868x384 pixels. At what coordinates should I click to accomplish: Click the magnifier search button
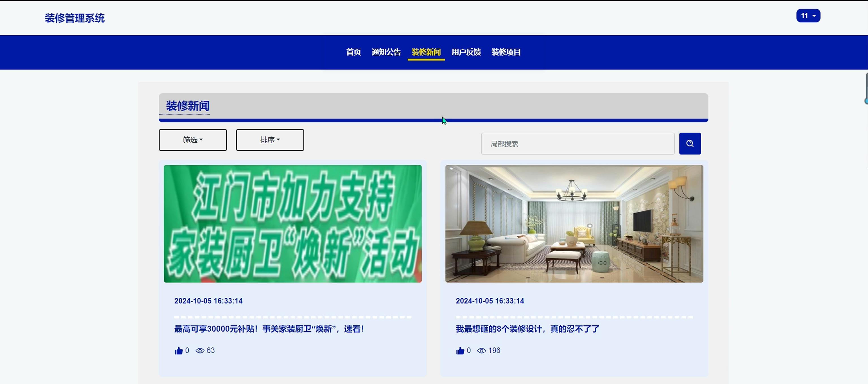(690, 144)
